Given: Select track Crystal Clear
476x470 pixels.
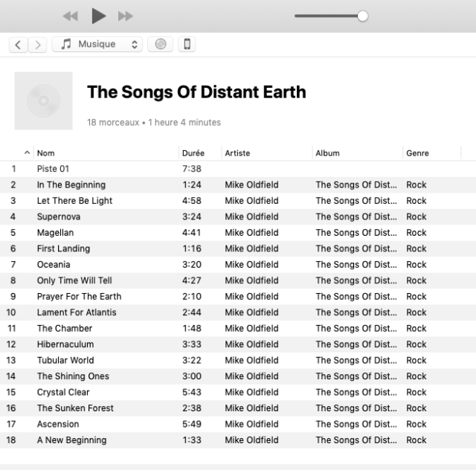Looking at the screenshot, I should pyautogui.click(x=238, y=392).
